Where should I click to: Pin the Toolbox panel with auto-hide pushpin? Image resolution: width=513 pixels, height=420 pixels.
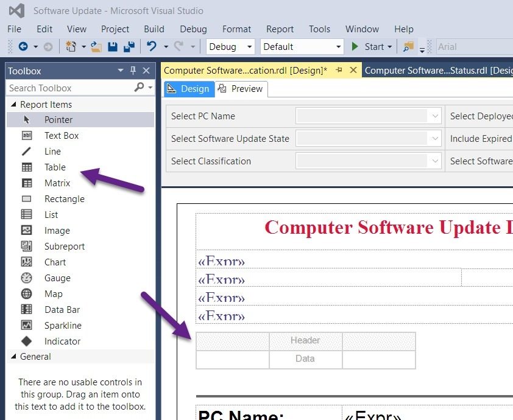point(133,70)
